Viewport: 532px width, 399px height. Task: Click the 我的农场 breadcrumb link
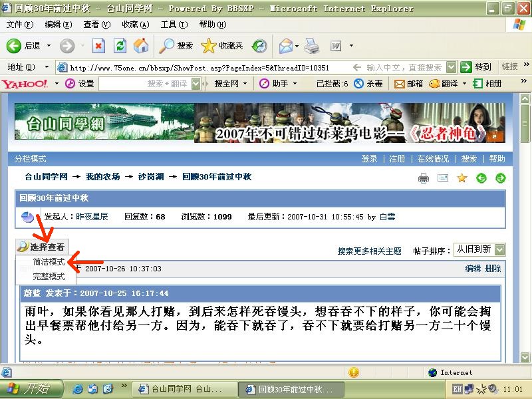[x=103, y=176]
